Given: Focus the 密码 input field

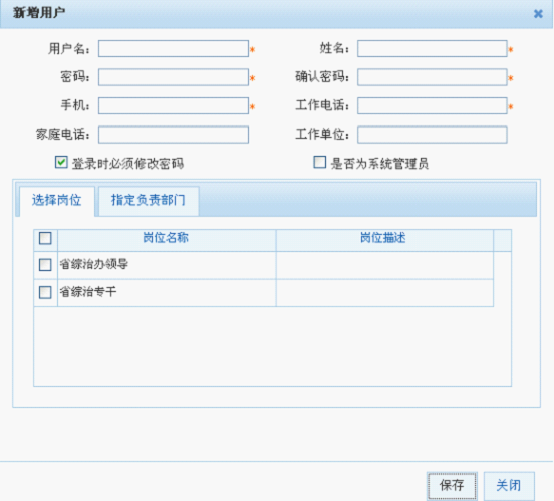Looking at the screenshot, I should [173, 77].
